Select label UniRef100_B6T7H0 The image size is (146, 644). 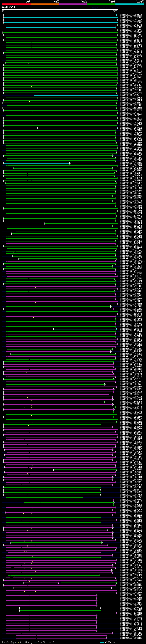pyautogui.click(x=131, y=633)
